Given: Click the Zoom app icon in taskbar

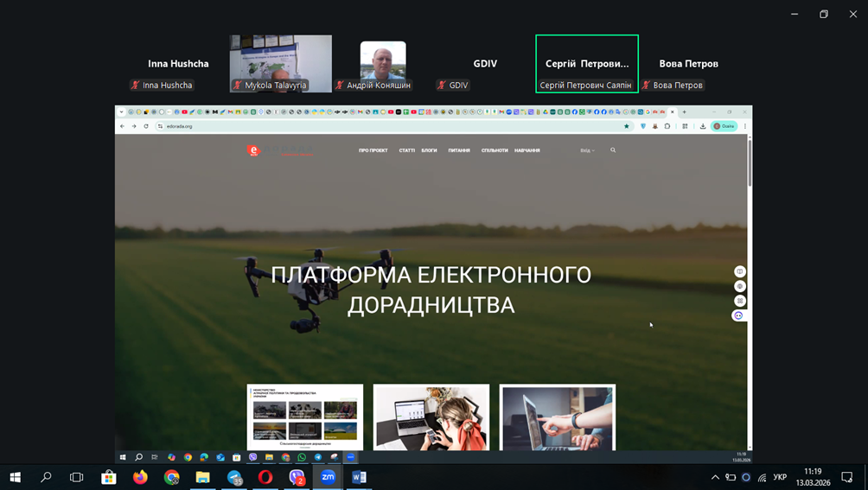Looking at the screenshot, I should coord(329,477).
